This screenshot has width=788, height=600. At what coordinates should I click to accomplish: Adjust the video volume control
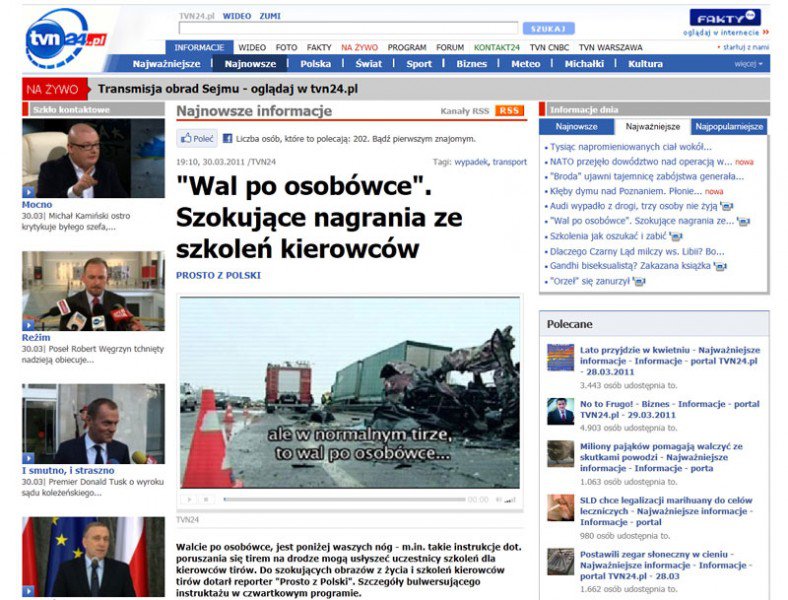coord(506,499)
